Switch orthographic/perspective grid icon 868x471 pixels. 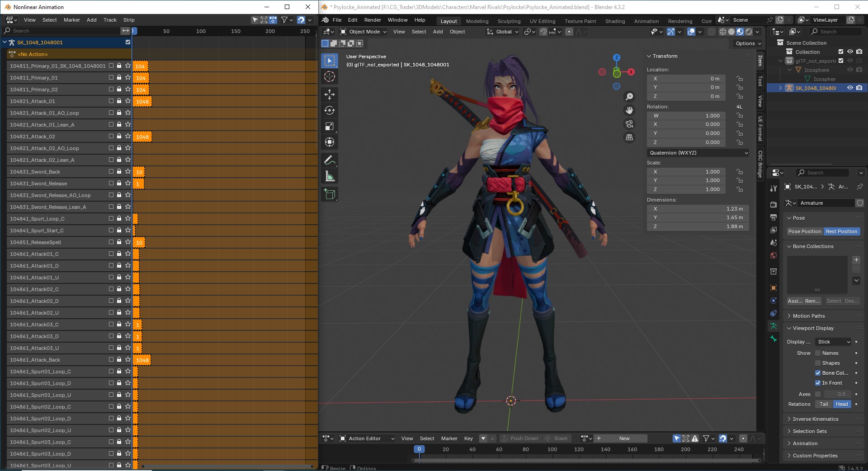click(x=629, y=137)
